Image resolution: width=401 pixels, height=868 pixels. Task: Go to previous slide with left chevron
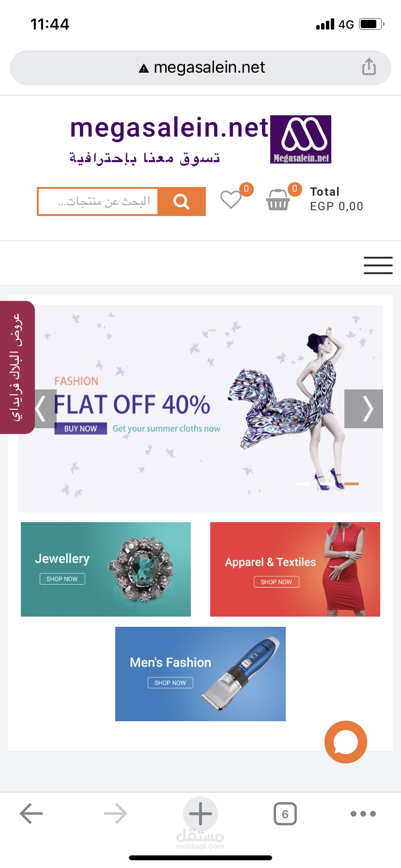click(x=45, y=409)
